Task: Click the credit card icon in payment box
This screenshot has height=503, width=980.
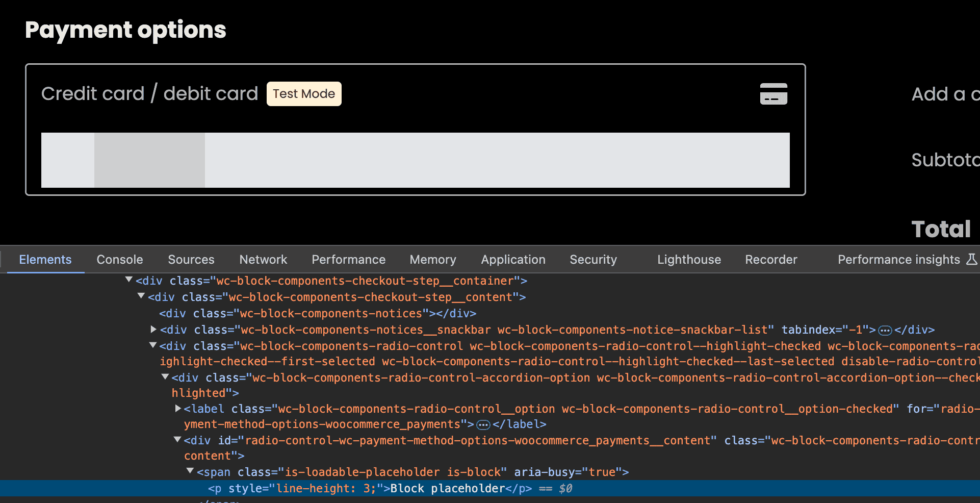Action: click(773, 94)
